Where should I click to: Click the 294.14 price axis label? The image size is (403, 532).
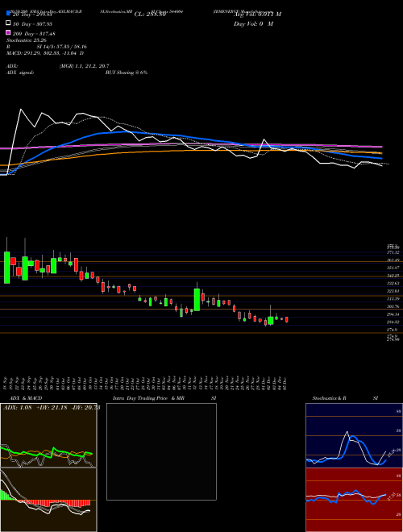click(393, 314)
